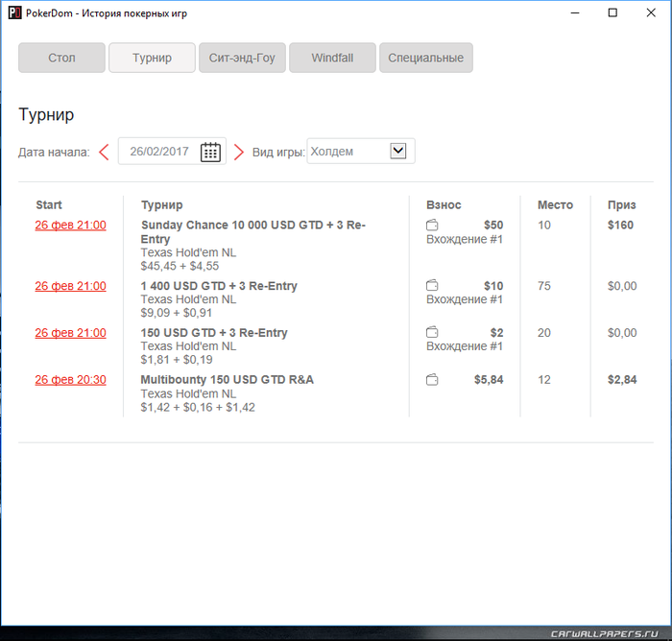Click 150 USD GTD + 3 Re-Entry title
The width and height of the screenshot is (672, 641).
tap(214, 333)
